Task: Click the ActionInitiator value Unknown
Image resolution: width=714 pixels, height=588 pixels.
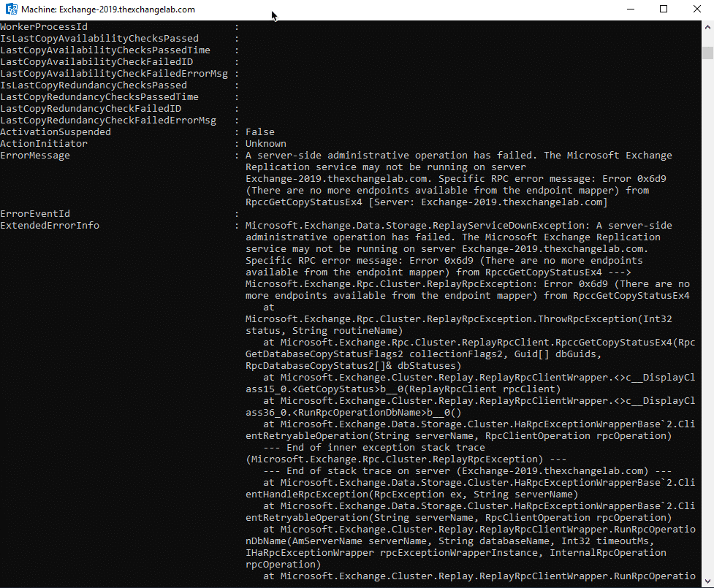Action: click(266, 144)
